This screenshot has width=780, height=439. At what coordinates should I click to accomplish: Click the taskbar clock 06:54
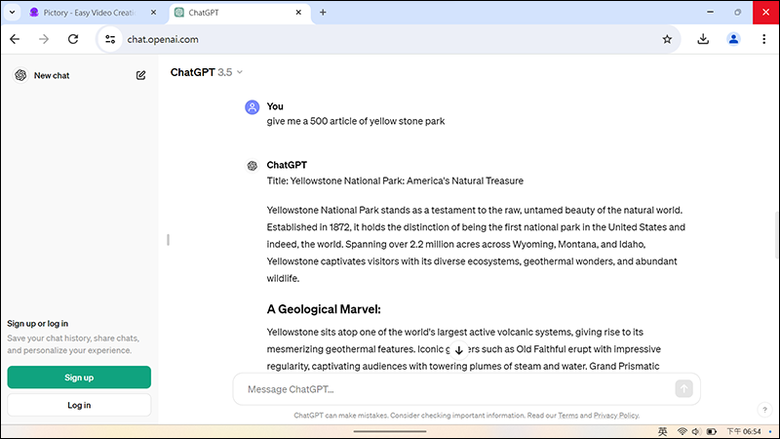744,432
